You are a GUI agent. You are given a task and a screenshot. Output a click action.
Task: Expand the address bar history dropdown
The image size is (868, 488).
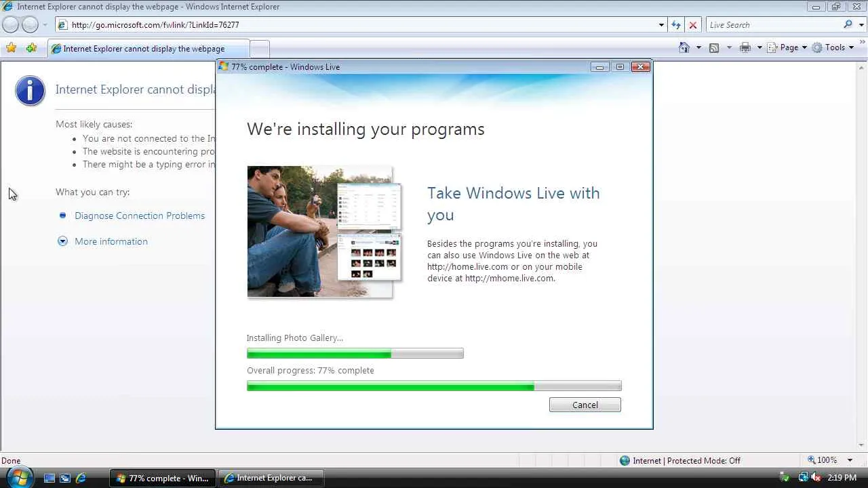click(661, 25)
